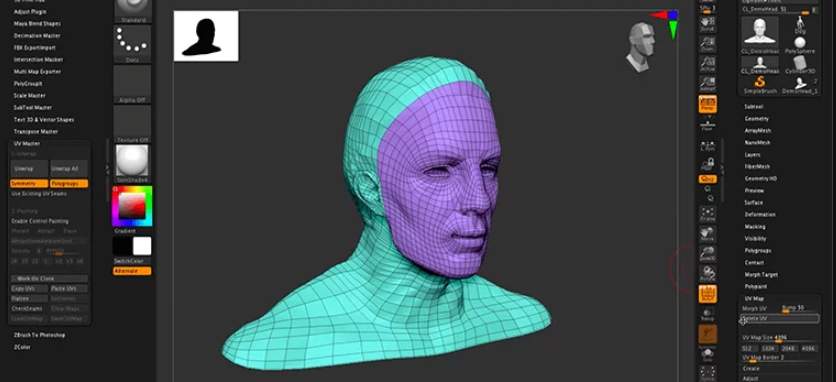Image resolution: width=836 pixels, height=382 pixels.
Task: Toggle Enable Control Painting
Action: pos(40,221)
